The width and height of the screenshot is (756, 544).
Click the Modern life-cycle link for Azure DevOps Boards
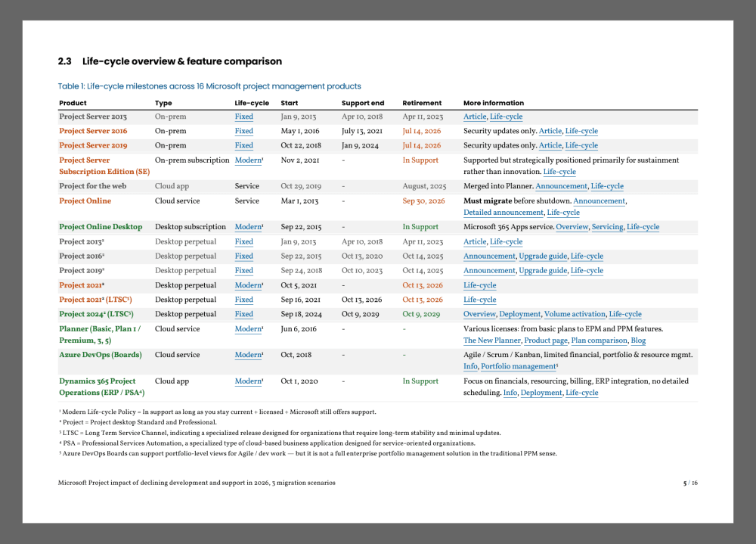pos(248,355)
